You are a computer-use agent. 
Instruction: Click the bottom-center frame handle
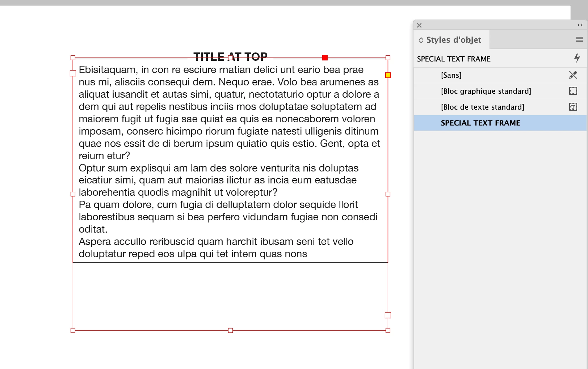(x=230, y=330)
